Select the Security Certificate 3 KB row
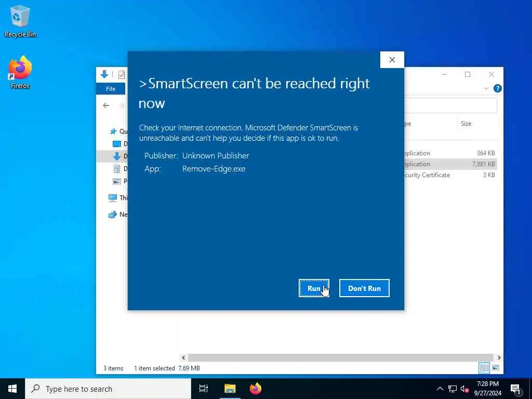 [x=450, y=175]
